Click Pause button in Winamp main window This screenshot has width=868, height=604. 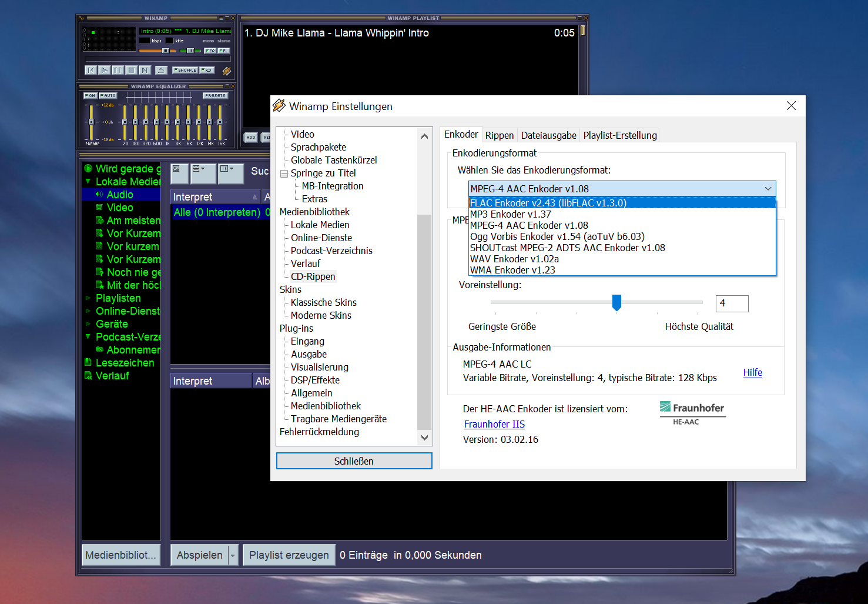(118, 70)
